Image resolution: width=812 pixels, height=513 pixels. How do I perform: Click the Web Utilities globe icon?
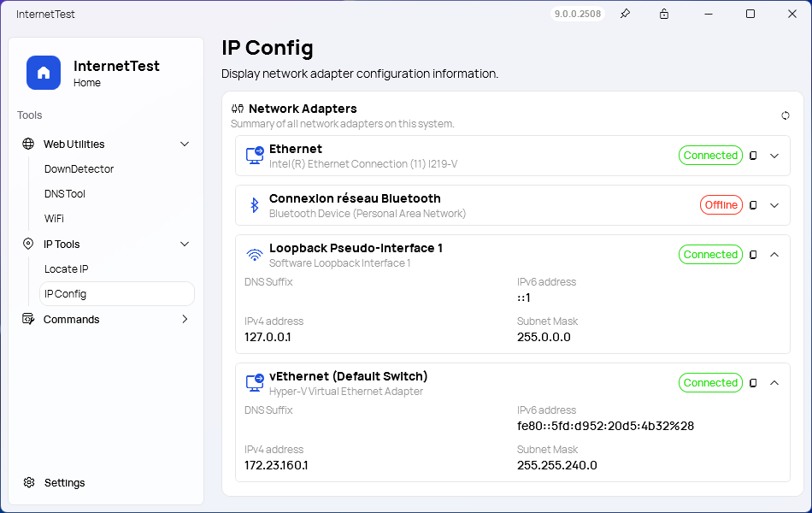coord(28,144)
